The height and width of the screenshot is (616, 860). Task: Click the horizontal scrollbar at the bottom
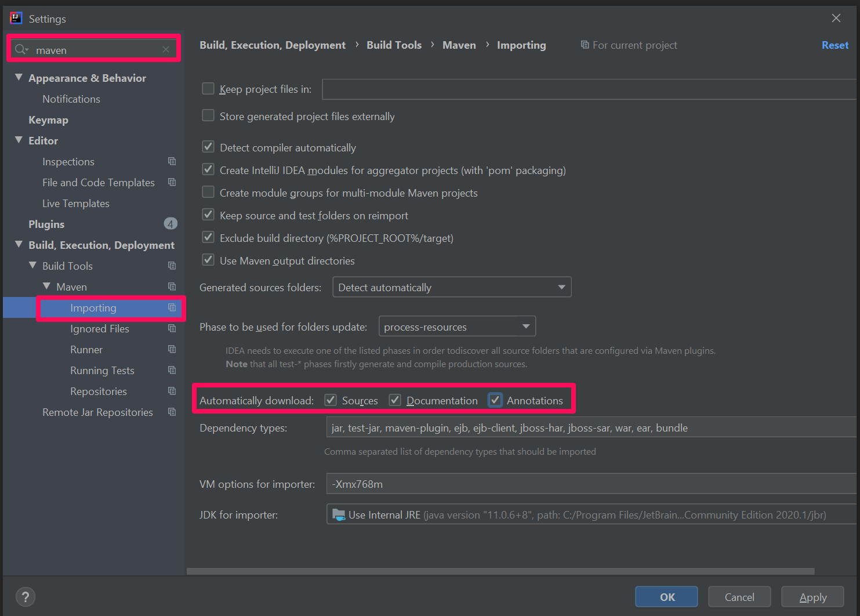(x=500, y=571)
